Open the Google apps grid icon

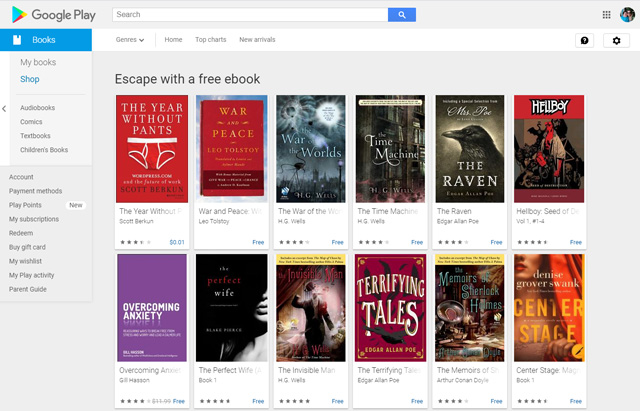(607, 15)
